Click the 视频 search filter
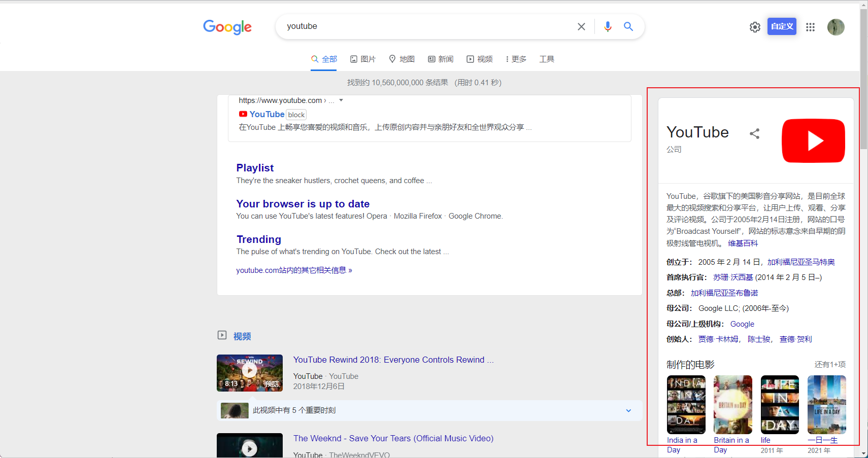This screenshot has height=458, width=868. [x=479, y=59]
